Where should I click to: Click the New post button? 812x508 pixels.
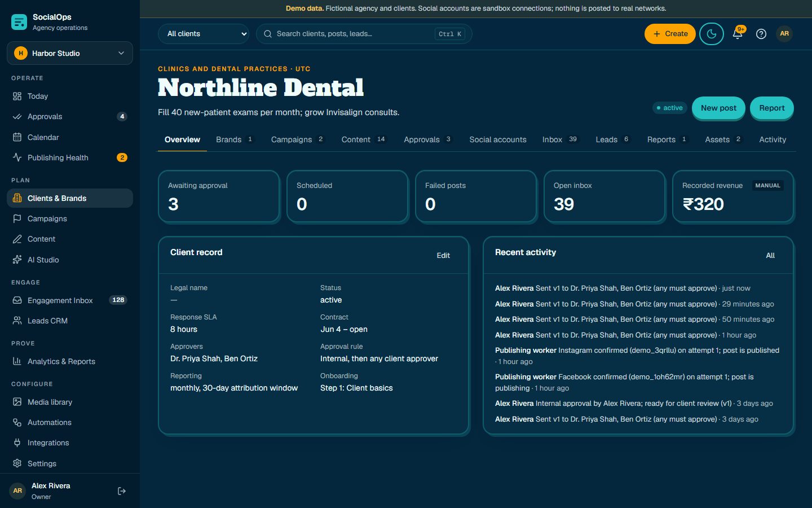(x=718, y=108)
